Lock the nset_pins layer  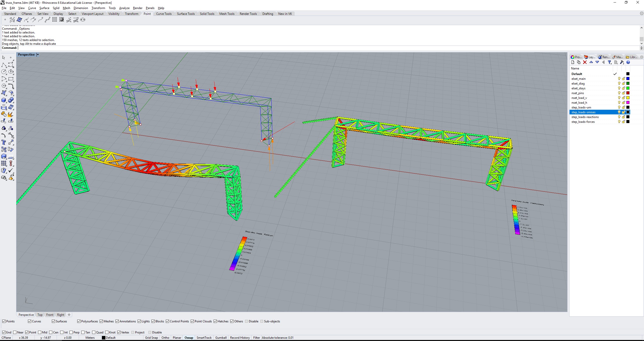[x=623, y=93]
